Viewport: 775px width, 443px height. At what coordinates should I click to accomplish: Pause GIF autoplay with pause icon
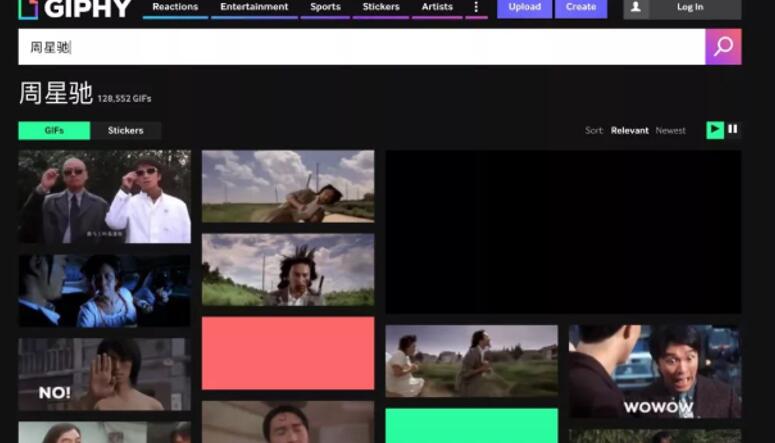(733, 129)
